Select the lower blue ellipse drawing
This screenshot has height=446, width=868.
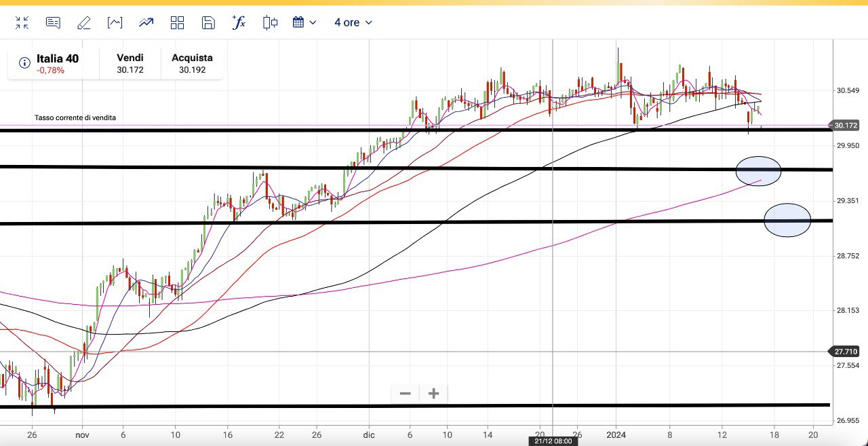787,220
